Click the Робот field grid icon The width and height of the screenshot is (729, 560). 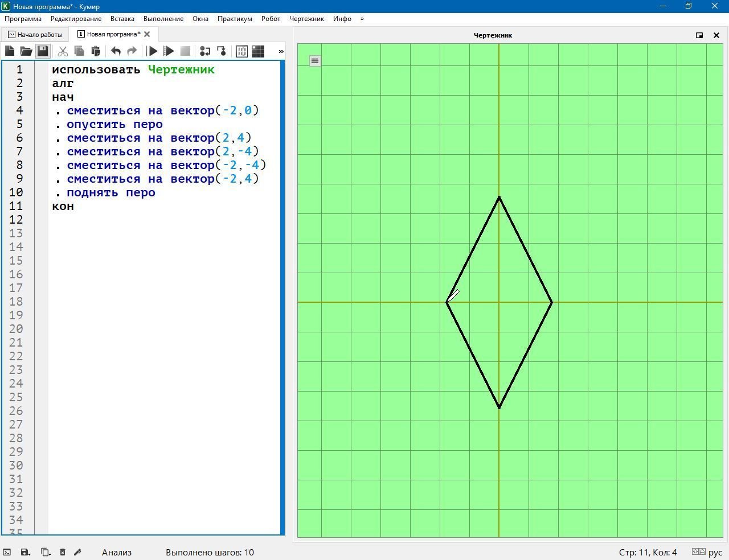258,51
